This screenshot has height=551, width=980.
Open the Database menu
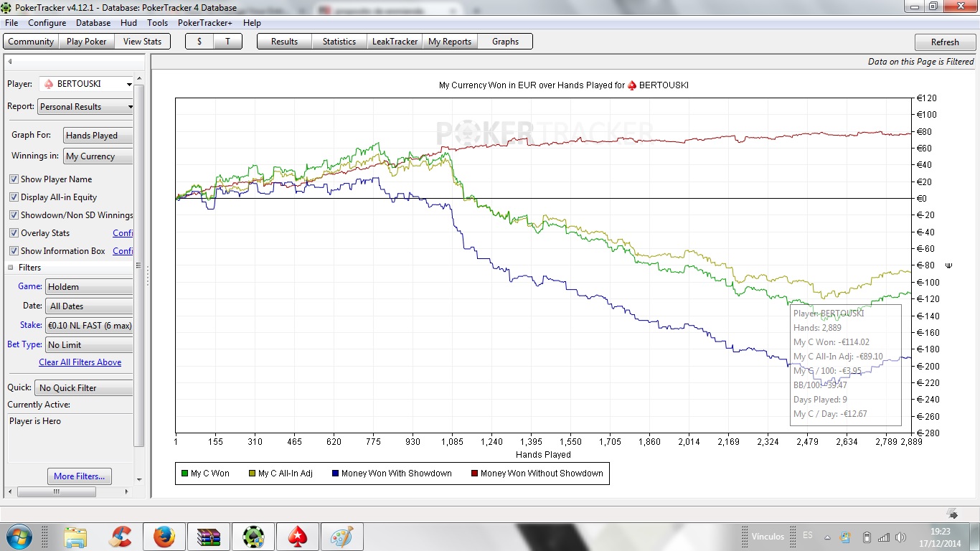93,23
